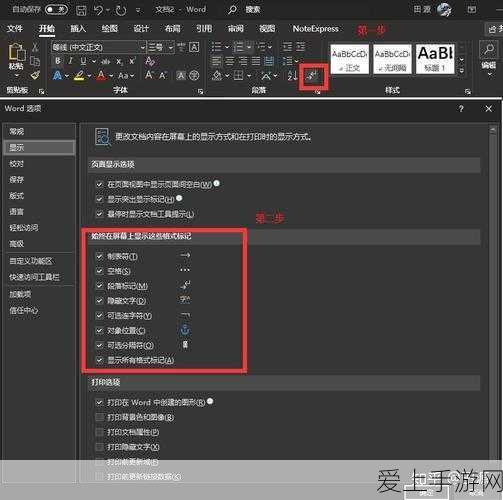Pick the yellow text highlight color button

tap(79, 76)
